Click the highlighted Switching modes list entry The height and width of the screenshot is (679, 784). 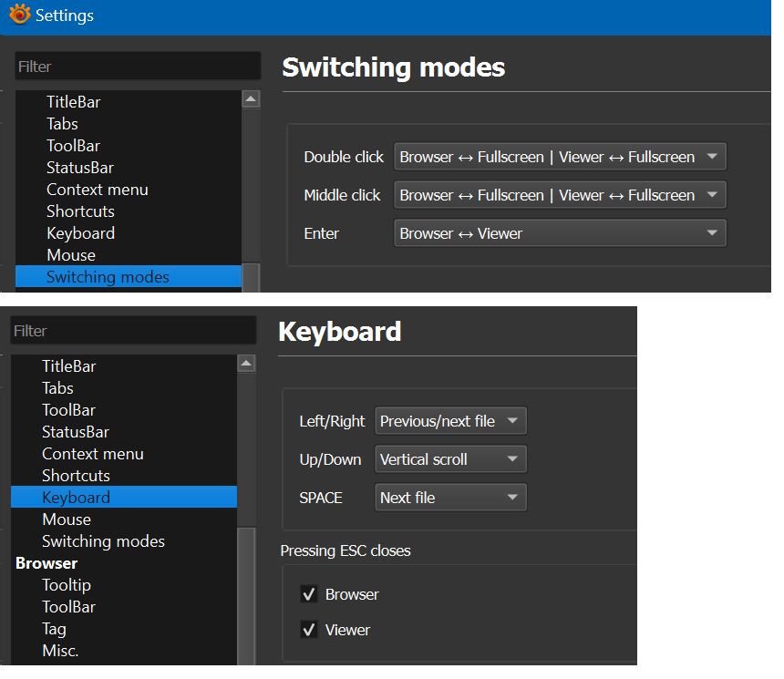pyautogui.click(x=108, y=277)
